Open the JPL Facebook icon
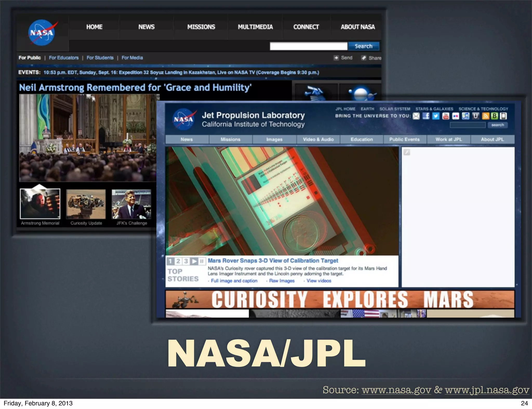The width and height of the screenshot is (532, 409). 426,116
